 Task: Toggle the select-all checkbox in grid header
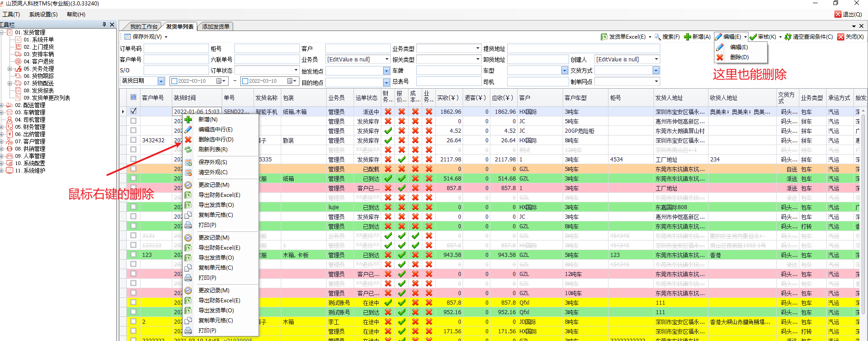[133, 97]
